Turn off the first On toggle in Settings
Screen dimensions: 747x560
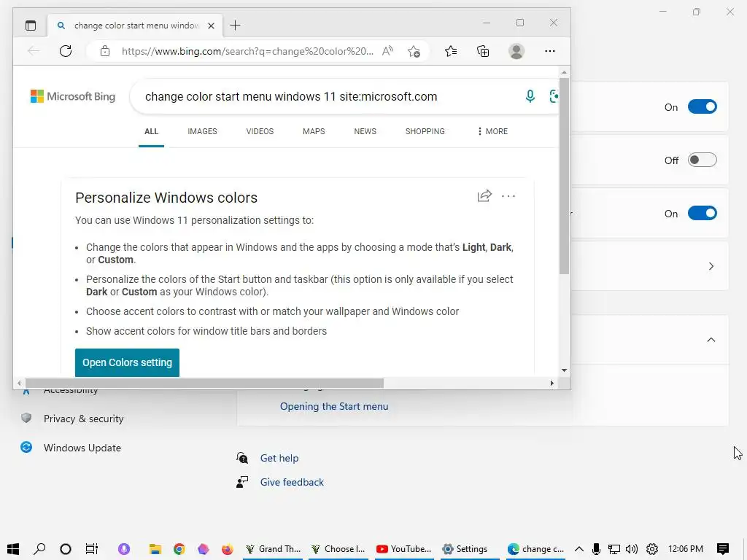click(x=703, y=107)
